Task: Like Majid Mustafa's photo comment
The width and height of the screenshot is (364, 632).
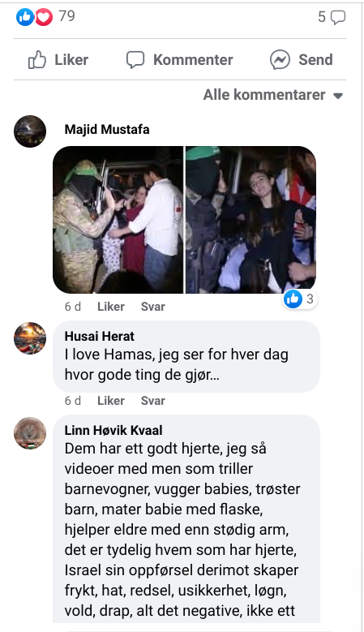Action: pyautogui.click(x=111, y=307)
